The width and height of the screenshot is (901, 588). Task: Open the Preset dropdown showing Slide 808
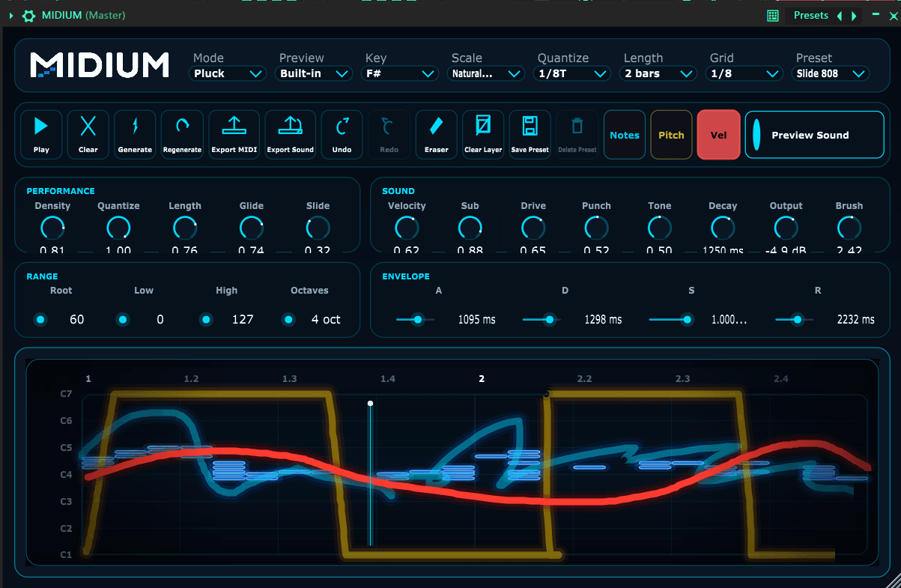click(x=831, y=73)
